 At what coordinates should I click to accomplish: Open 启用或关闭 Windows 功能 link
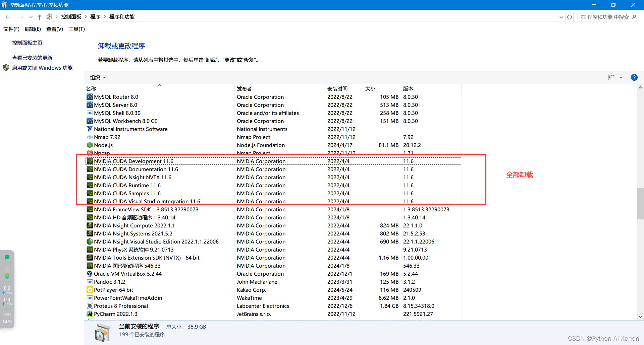coord(42,68)
